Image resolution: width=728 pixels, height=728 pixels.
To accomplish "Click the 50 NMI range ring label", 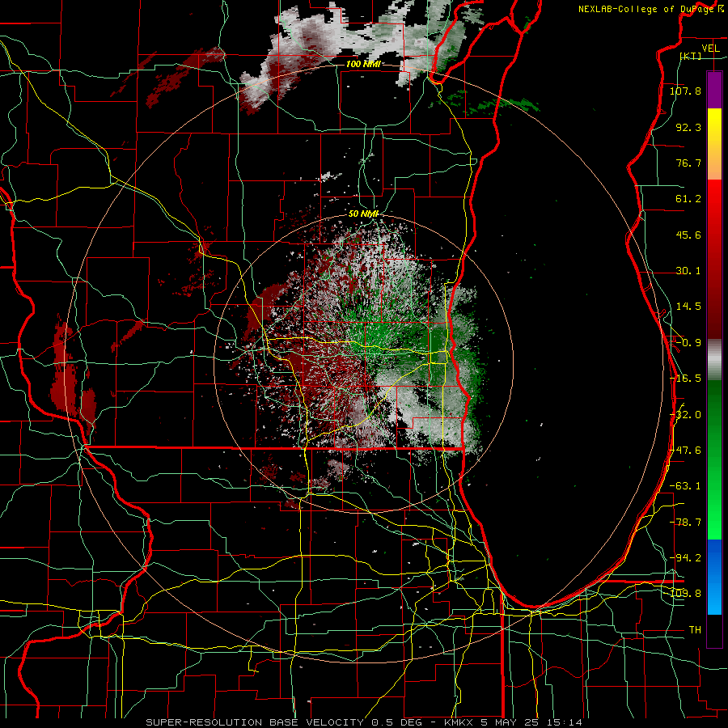I will coord(363,214).
